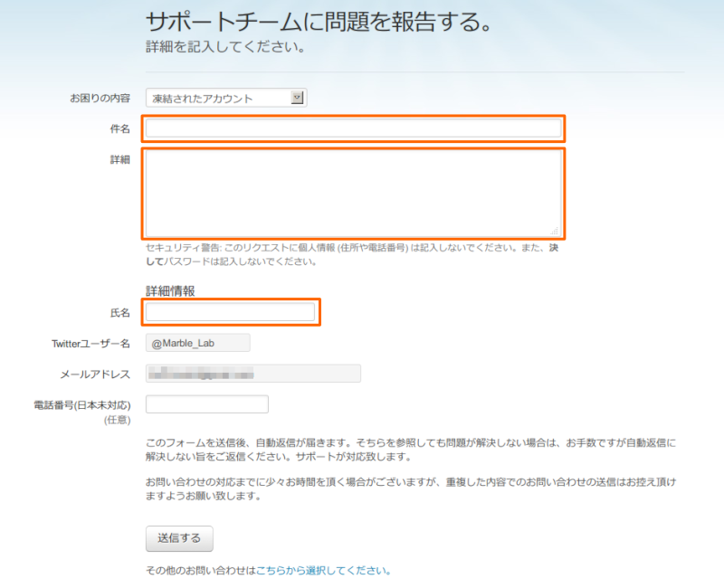Click the サポートチームに問題を報告する heading
The width and height of the screenshot is (724, 588).
coord(319,23)
